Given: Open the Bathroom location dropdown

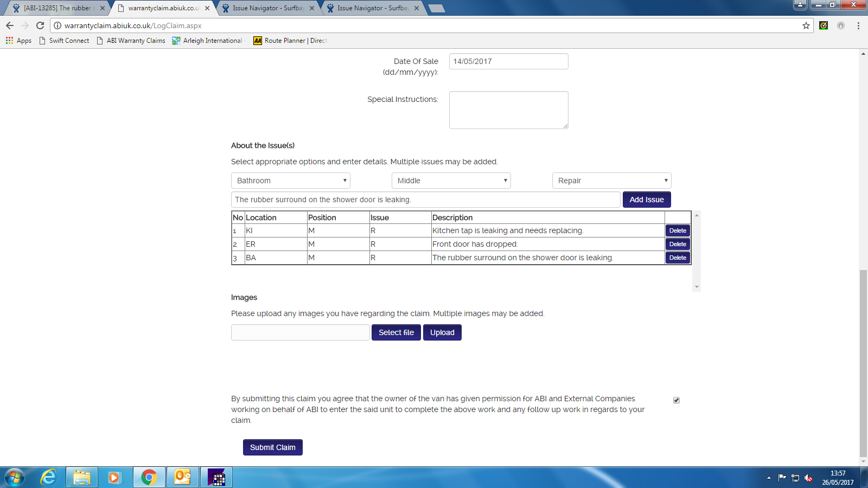Looking at the screenshot, I should tap(290, 181).
